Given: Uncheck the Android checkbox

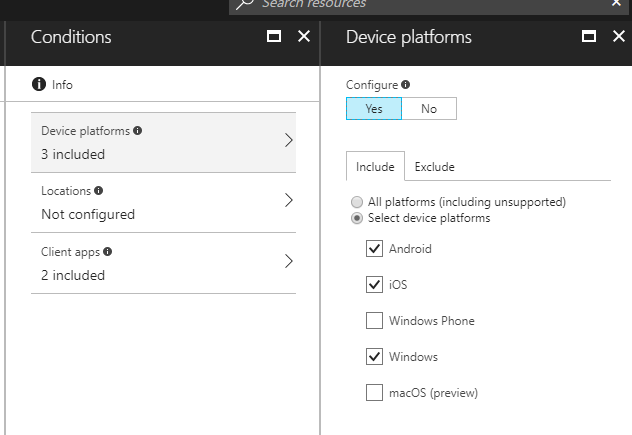Looking at the screenshot, I should [x=375, y=249].
